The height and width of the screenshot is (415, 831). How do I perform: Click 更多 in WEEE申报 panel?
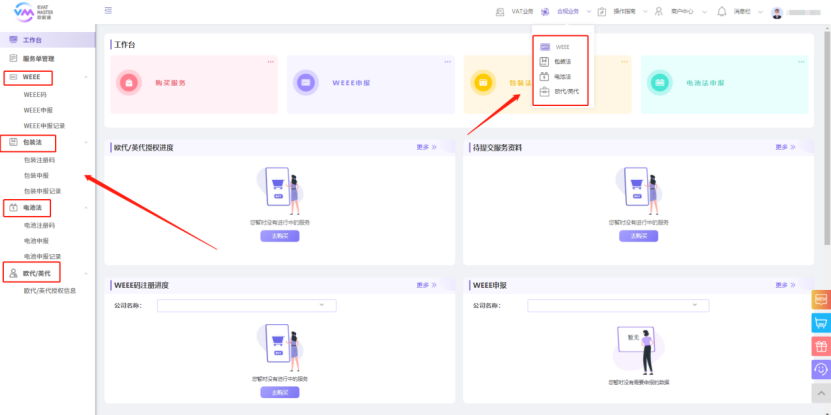coord(785,285)
